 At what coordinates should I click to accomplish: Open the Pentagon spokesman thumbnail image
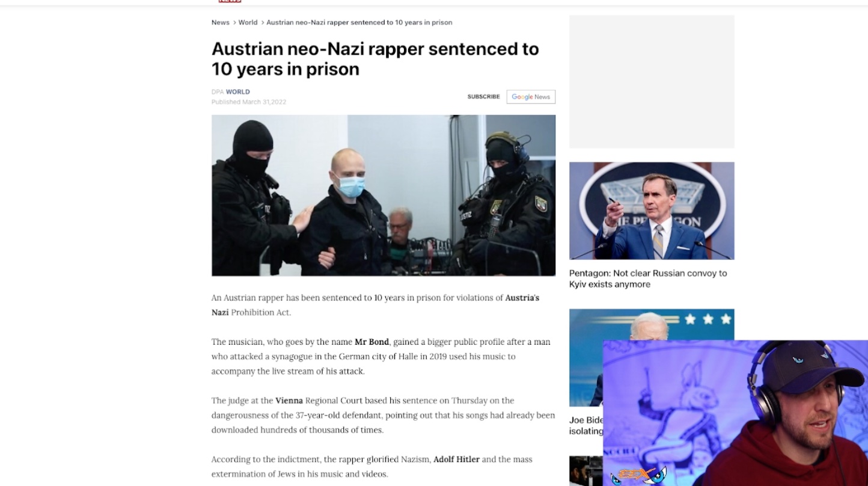(652, 211)
